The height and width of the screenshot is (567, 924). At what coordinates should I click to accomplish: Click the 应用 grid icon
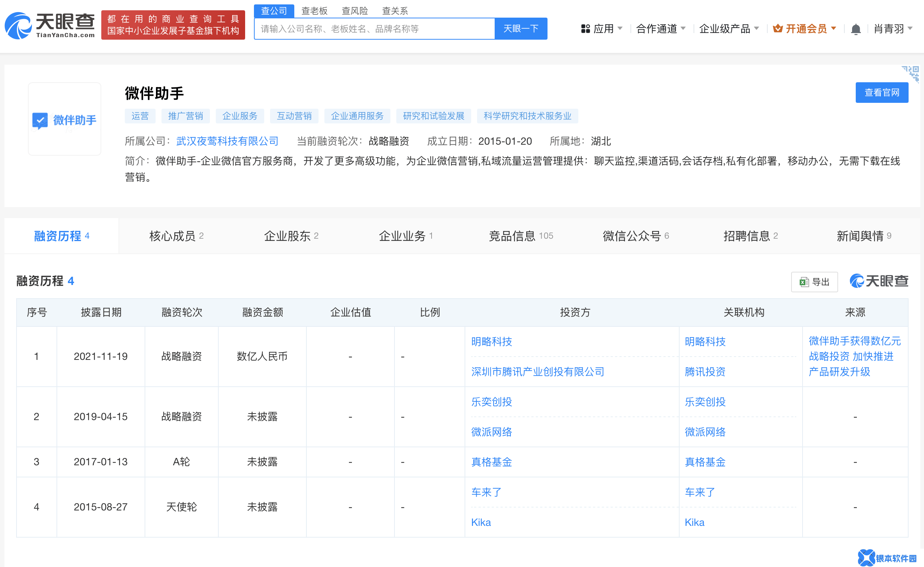[585, 29]
